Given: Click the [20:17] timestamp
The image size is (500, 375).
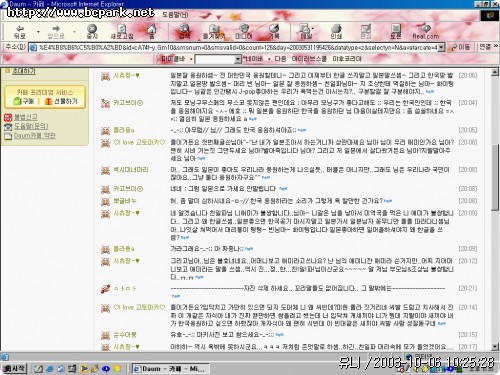Looking at the screenshot, I should point(468,347).
